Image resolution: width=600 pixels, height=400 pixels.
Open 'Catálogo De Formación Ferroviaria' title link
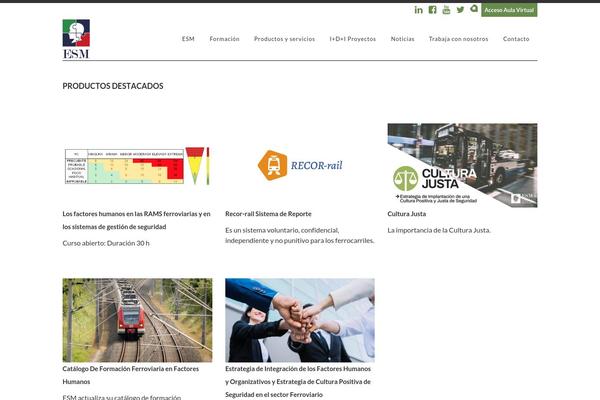click(x=130, y=375)
